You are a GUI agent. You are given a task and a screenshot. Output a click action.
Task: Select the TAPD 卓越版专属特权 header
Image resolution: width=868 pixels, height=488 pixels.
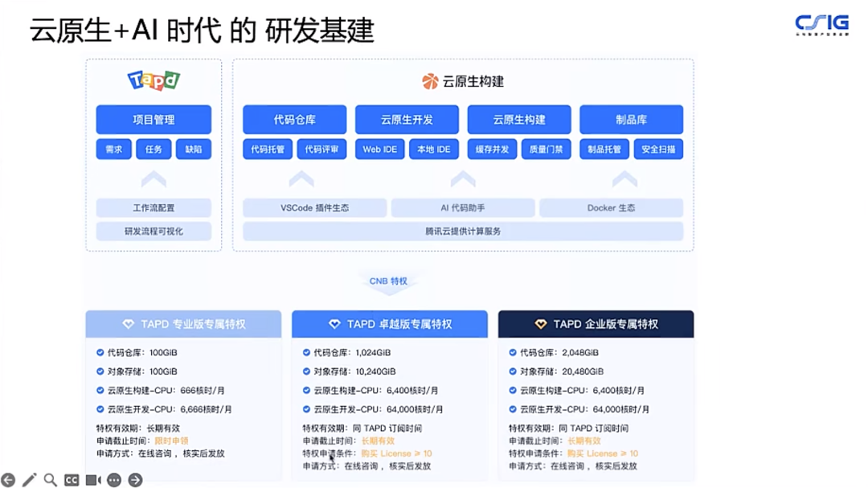point(390,324)
